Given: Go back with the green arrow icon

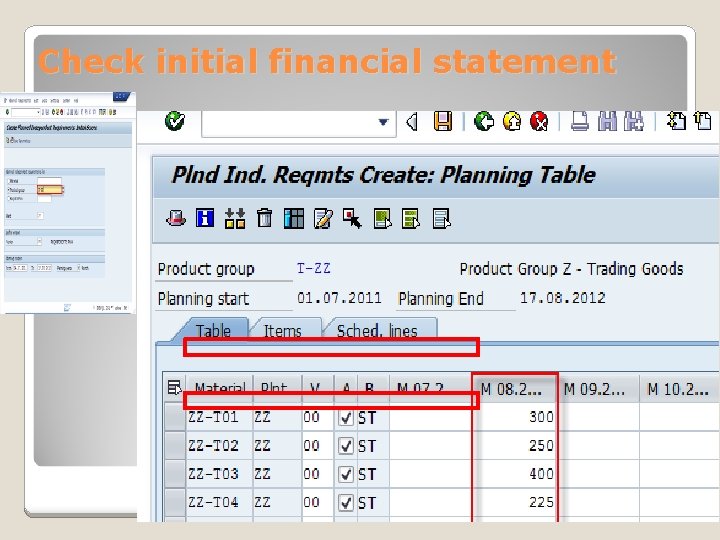Looking at the screenshot, I should [484, 122].
